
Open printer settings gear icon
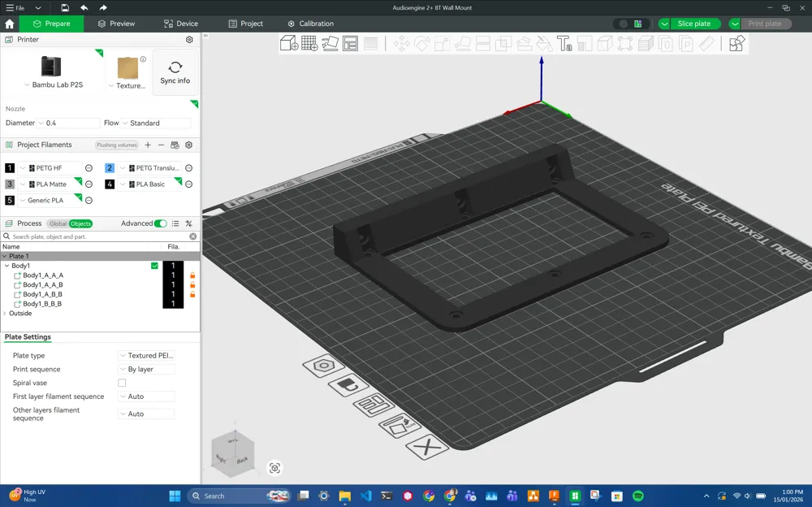coord(189,39)
